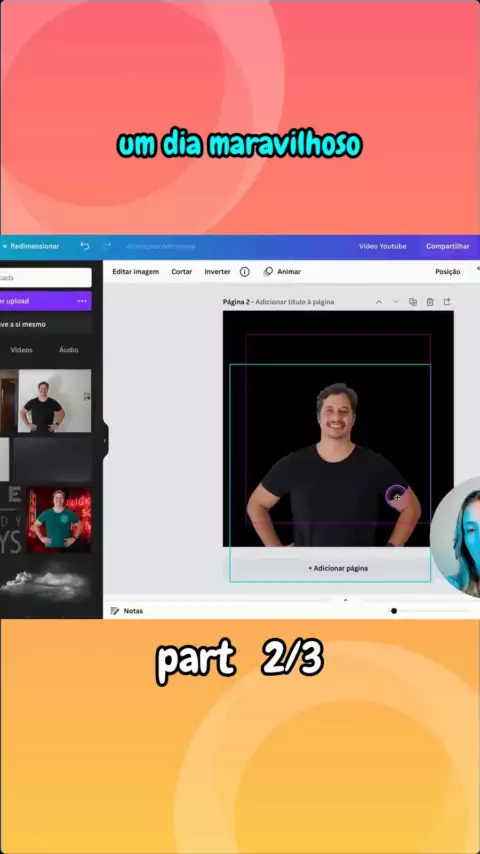
Task: Click 'Adicionar título à página' title field
Action: pyautogui.click(x=295, y=302)
